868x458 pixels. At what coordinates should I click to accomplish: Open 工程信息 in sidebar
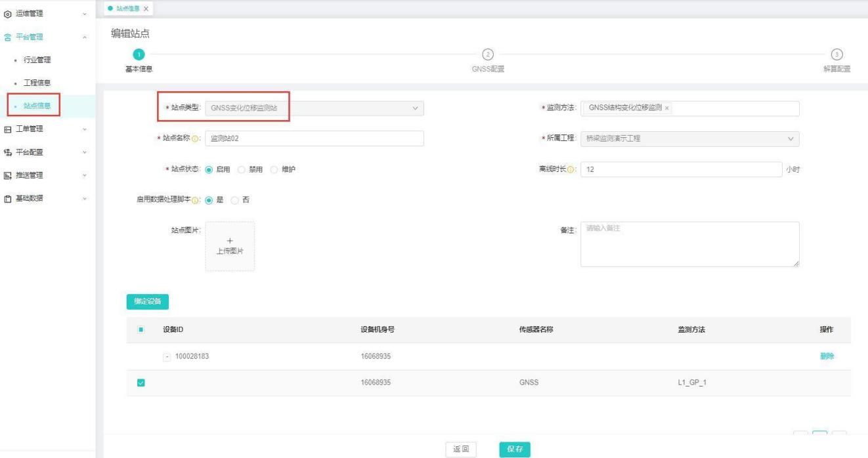(x=37, y=83)
